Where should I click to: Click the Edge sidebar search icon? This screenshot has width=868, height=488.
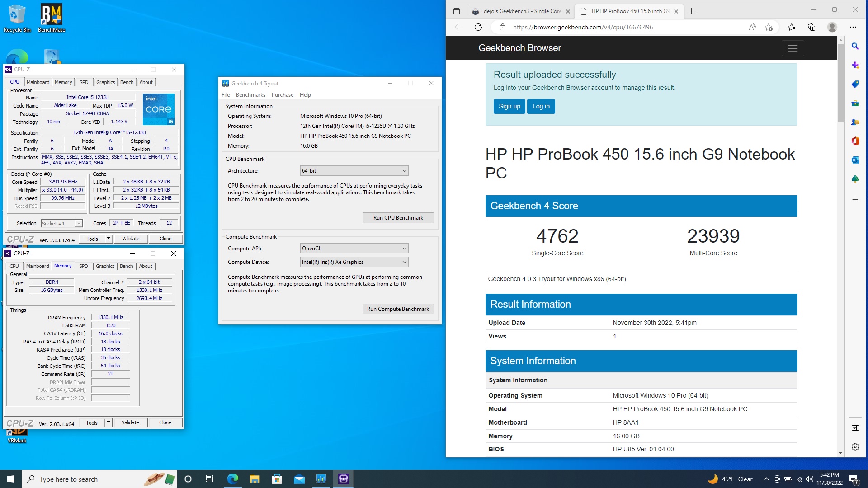pyautogui.click(x=855, y=46)
